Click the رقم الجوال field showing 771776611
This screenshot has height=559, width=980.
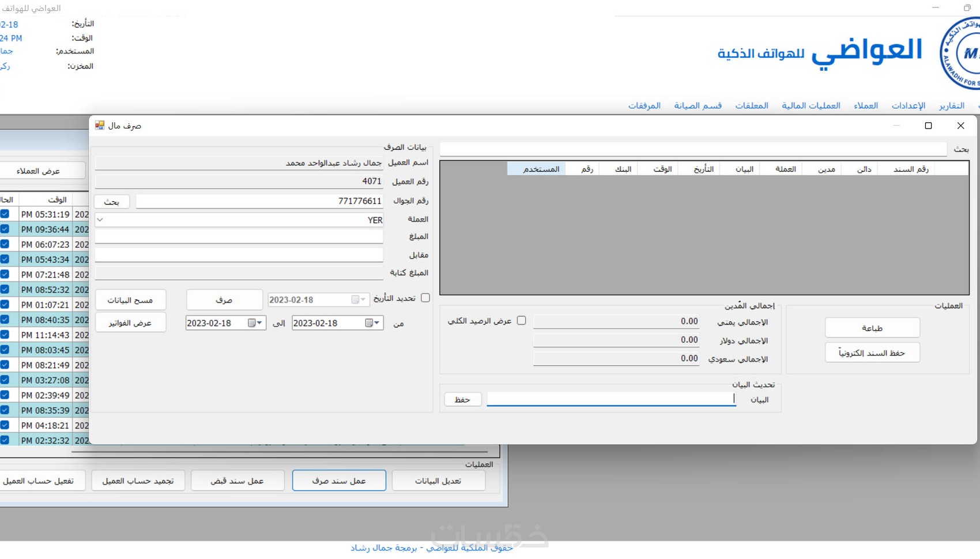click(259, 201)
